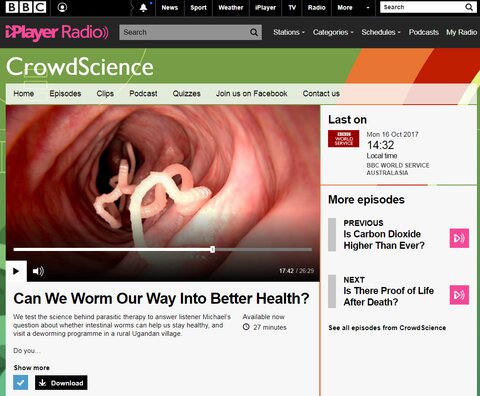Open the CrowdScience Home tab
The height and width of the screenshot is (396, 480).
click(24, 93)
